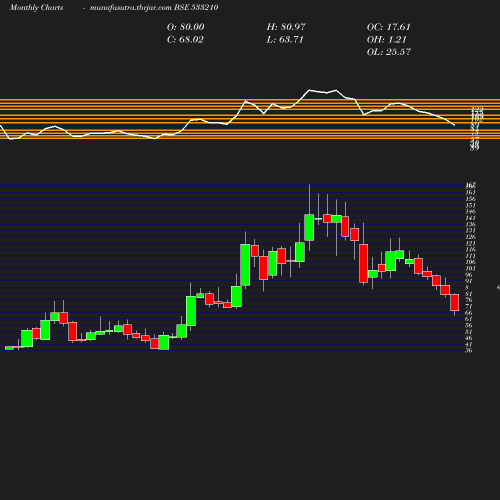Screen dimensions: 500x500
Task: Select the high value "H: 80.97"
Action: point(286,27)
